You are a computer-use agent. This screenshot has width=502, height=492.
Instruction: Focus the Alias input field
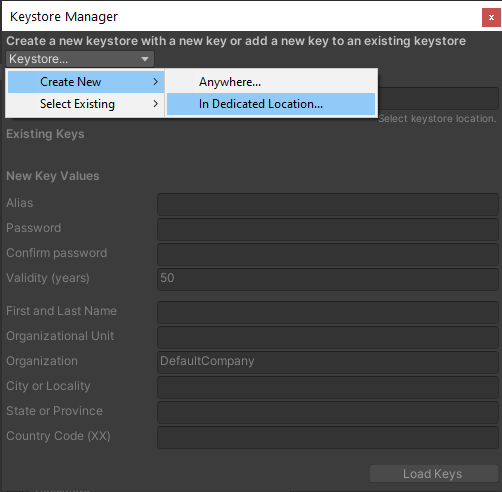[328, 204]
